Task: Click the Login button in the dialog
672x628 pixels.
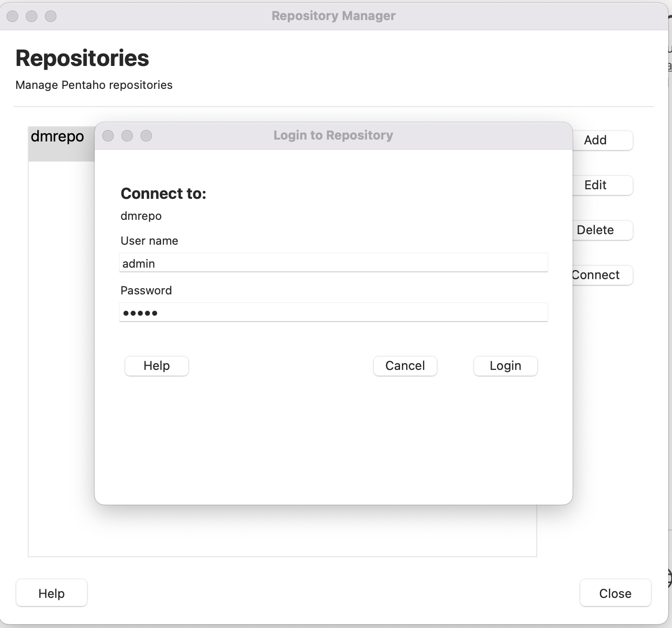Action: click(505, 366)
